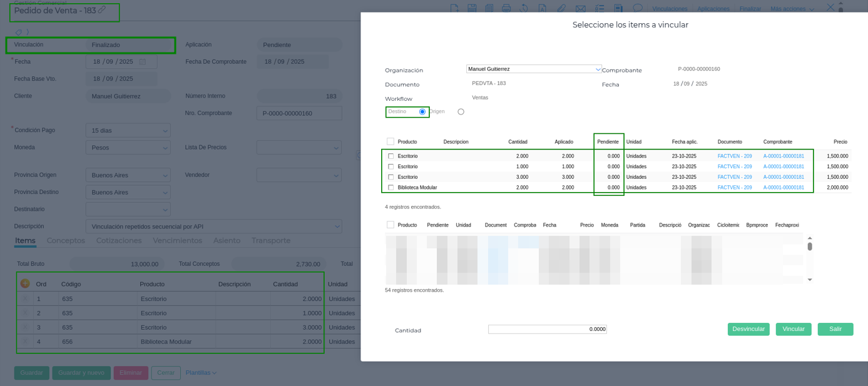
Task: Click the paperclip attachment icon
Action: 561,8
